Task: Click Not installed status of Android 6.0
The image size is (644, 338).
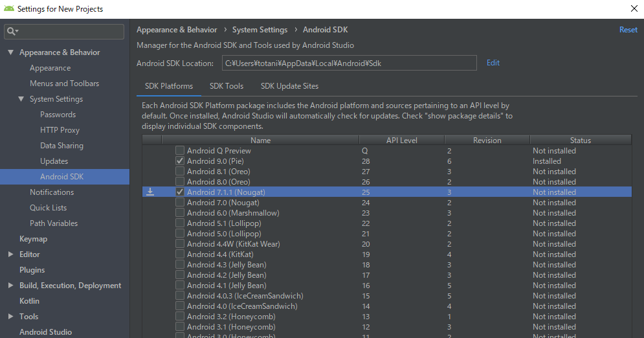Action: 554,213
